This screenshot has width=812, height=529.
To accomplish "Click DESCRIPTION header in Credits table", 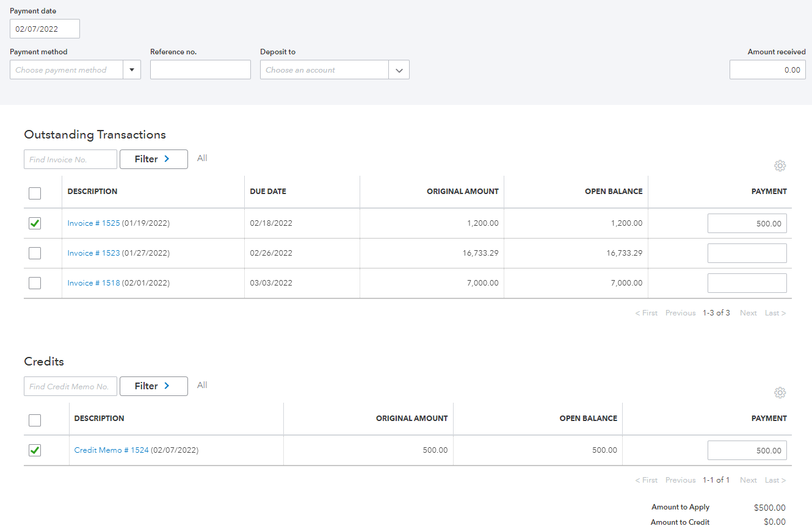I will coord(99,418).
